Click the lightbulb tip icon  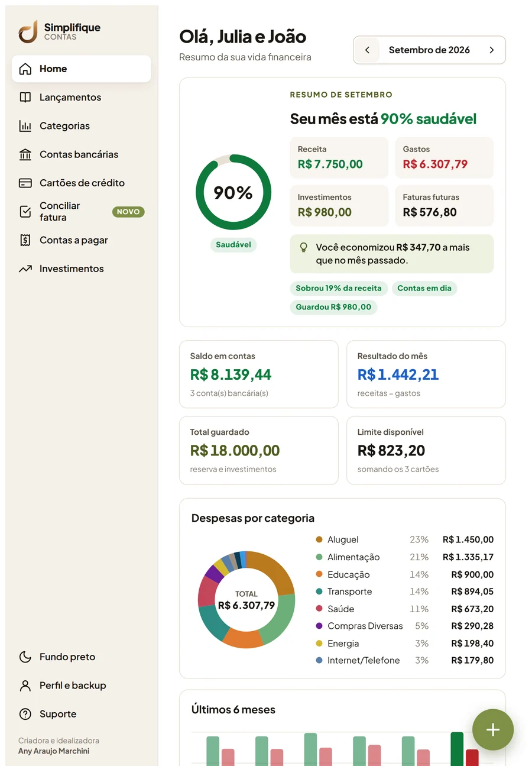[304, 247]
